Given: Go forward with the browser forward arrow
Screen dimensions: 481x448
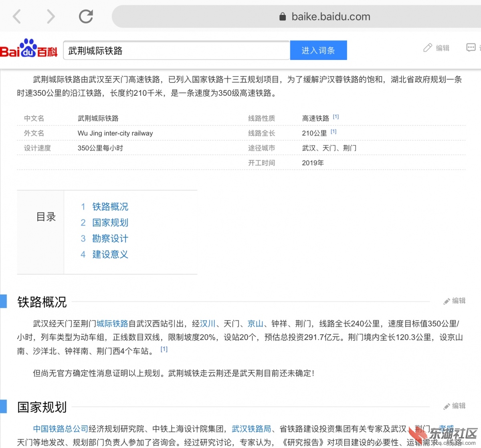Looking at the screenshot, I should pyautogui.click(x=51, y=16).
